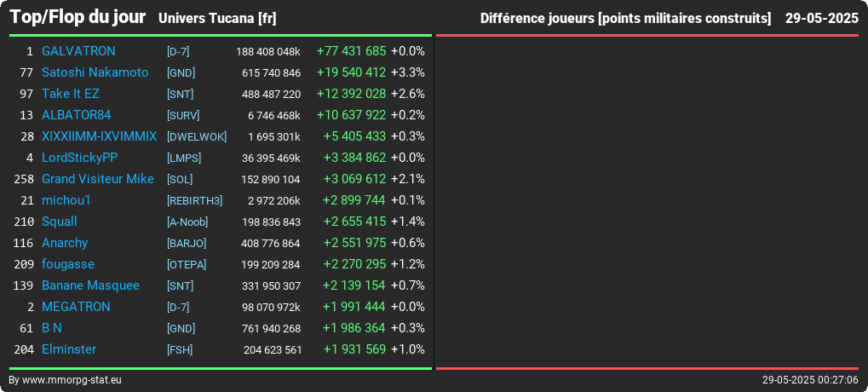Open Elminster player link
This screenshot has width=868, height=392.
[69, 349]
